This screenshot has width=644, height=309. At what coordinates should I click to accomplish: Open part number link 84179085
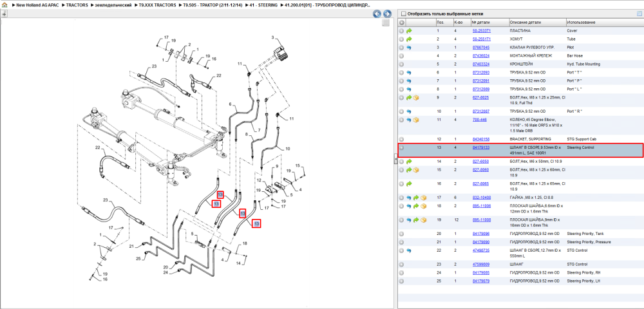[x=481, y=273]
